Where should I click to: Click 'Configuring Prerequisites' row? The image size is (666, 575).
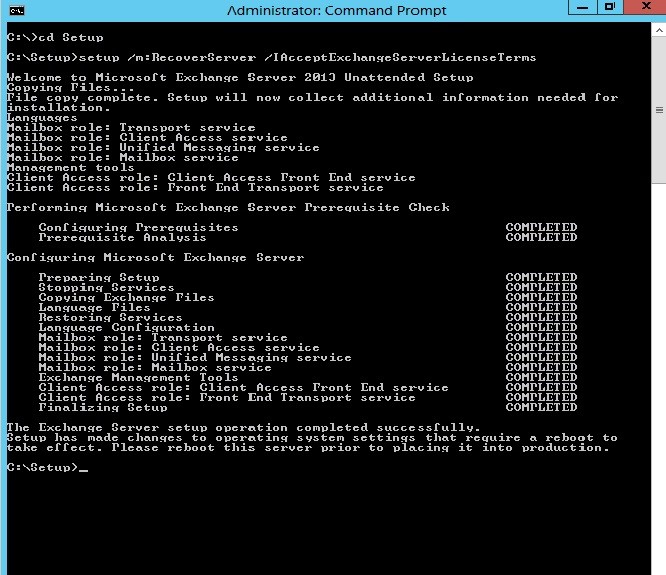tap(308, 228)
